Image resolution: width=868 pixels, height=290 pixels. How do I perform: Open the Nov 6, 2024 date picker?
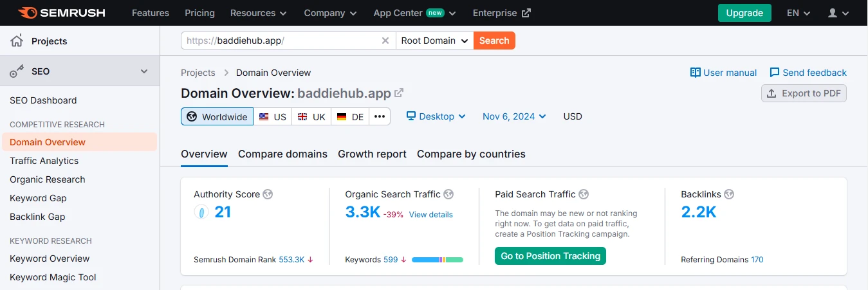click(x=514, y=116)
